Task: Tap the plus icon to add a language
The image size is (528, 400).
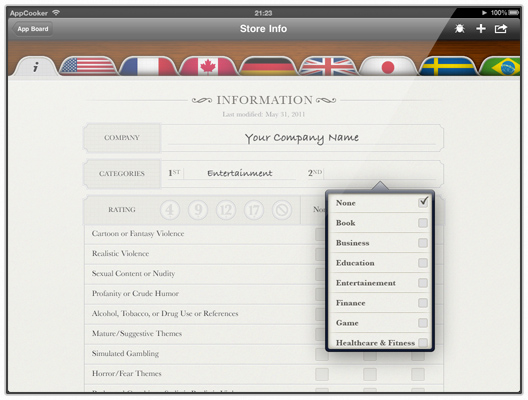Action: point(481,29)
